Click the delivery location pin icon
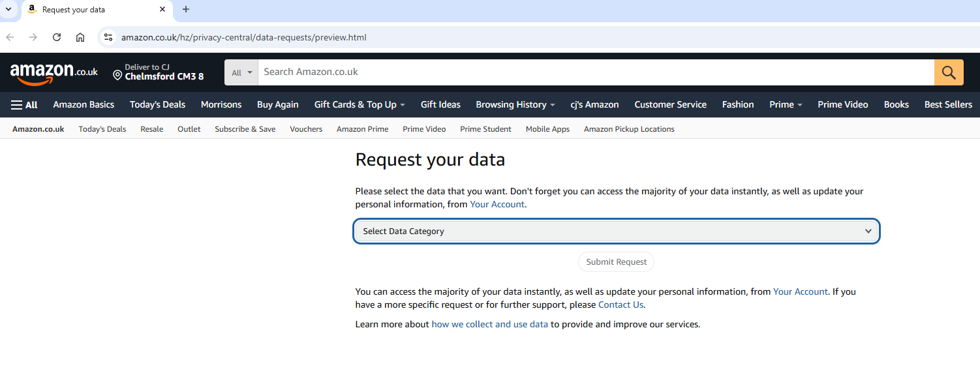The width and height of the screenshot is (980, 371). coord(117,76)
